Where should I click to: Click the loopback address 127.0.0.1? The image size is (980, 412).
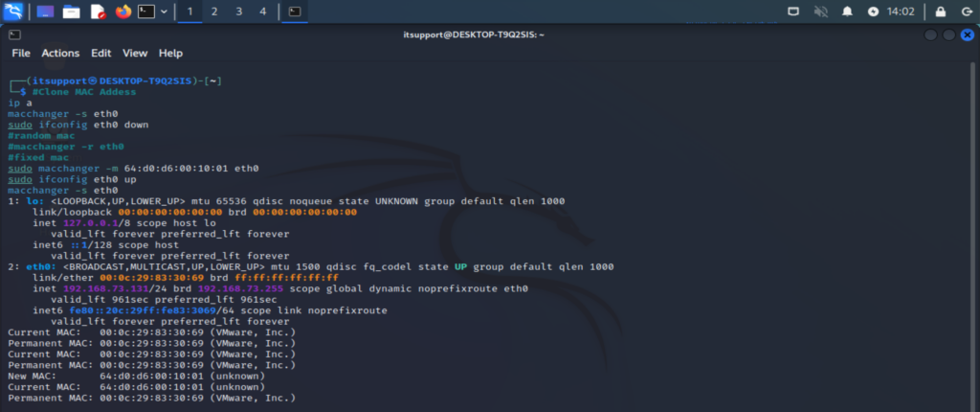pyautogui.click(x=90, y=223)
